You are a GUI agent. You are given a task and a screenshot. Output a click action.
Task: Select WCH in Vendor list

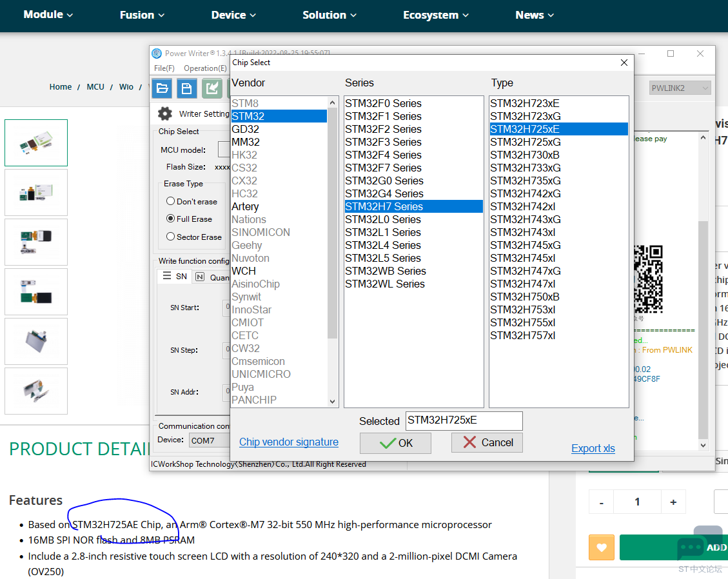tap(279, 271)
